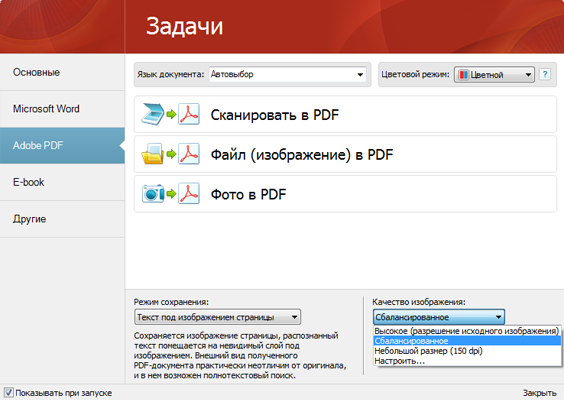
Task: Click the folder icon for Файл в PDF
Action: (153, 154)
